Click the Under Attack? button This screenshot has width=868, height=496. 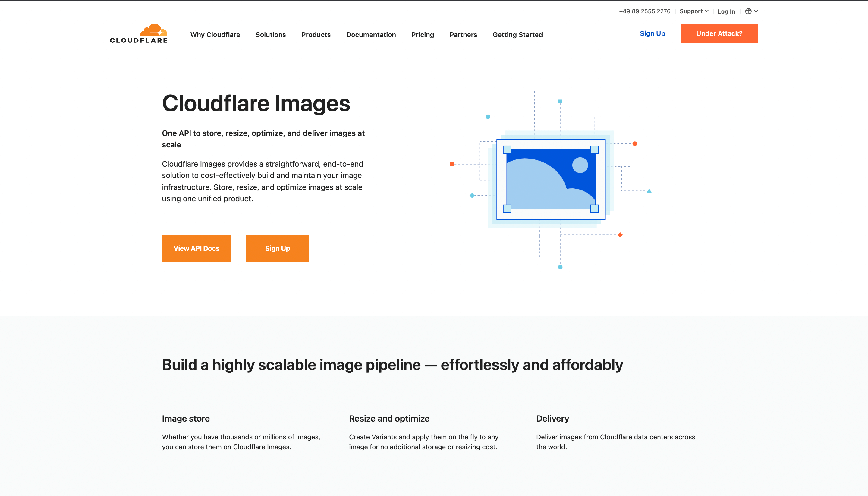(719, 33)
